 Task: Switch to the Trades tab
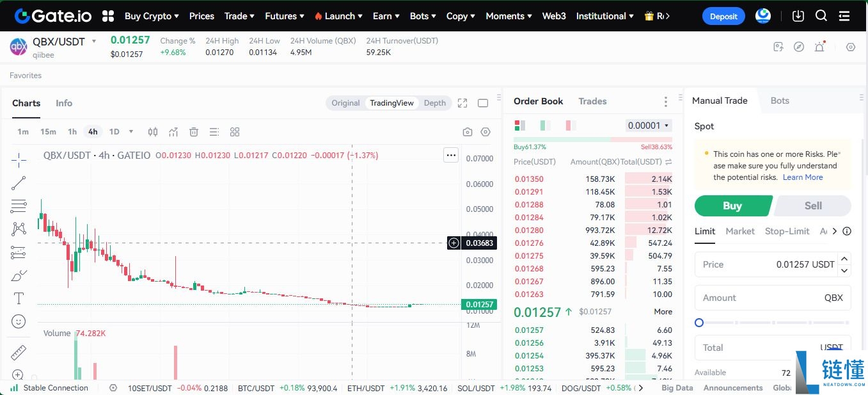point(592,101)
